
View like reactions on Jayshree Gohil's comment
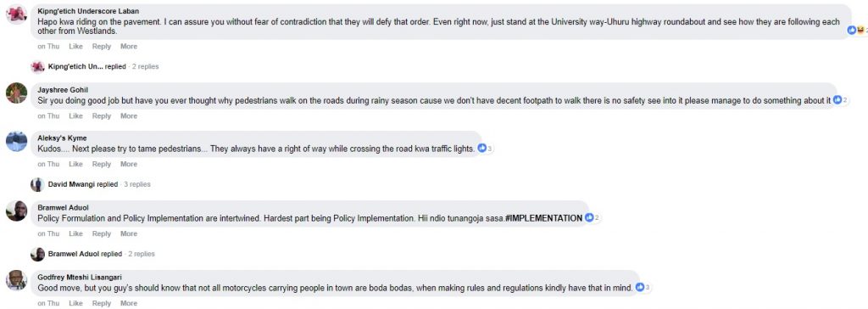point(840,100)
